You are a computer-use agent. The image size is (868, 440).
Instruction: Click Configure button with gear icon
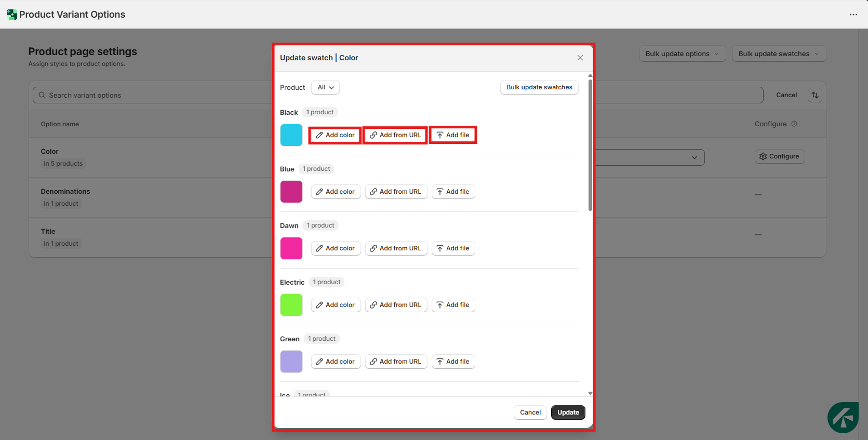click(x=779, y=156)
